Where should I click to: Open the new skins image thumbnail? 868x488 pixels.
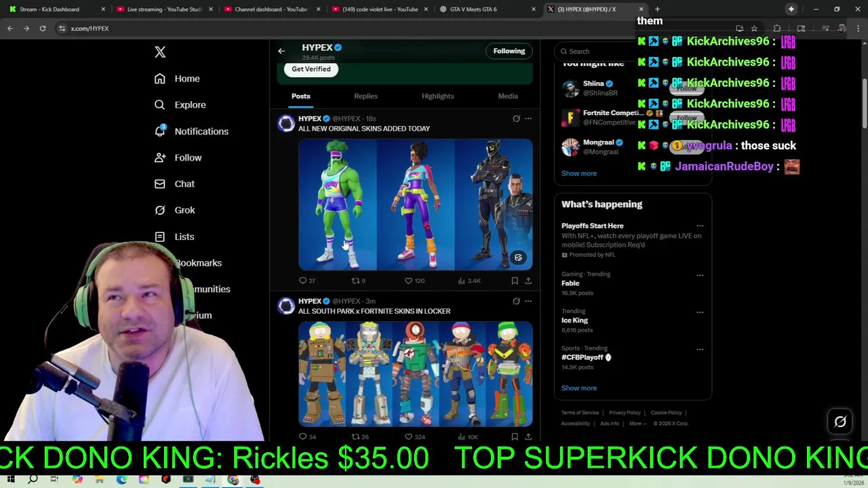416,205
